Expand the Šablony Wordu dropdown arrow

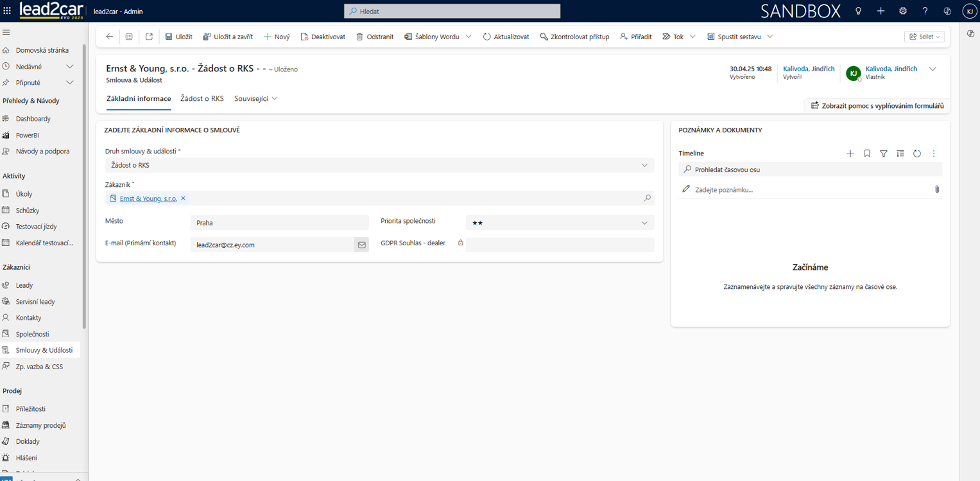coord(469,37)
